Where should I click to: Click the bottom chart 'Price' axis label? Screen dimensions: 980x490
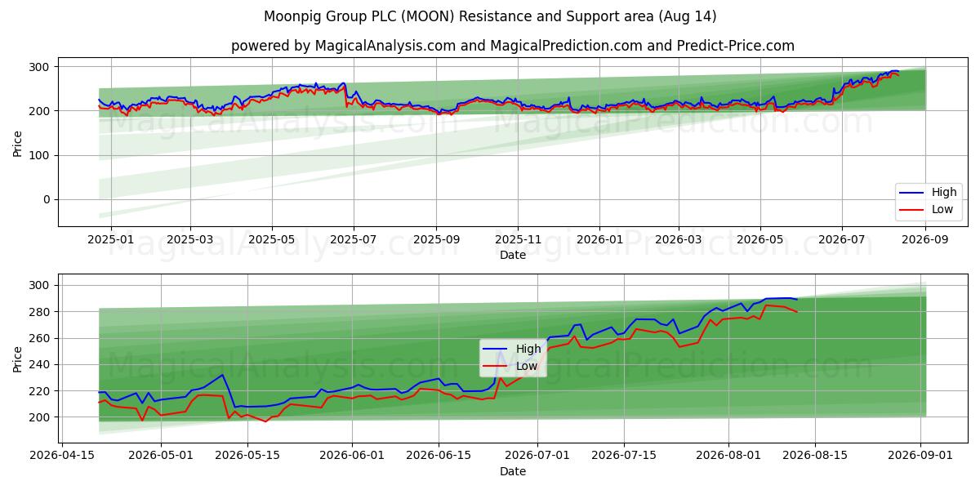coord(18,359)
